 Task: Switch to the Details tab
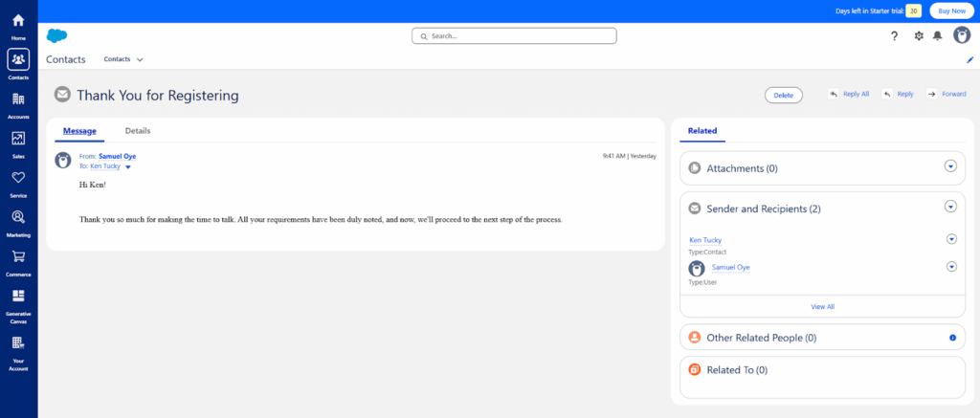138,131
